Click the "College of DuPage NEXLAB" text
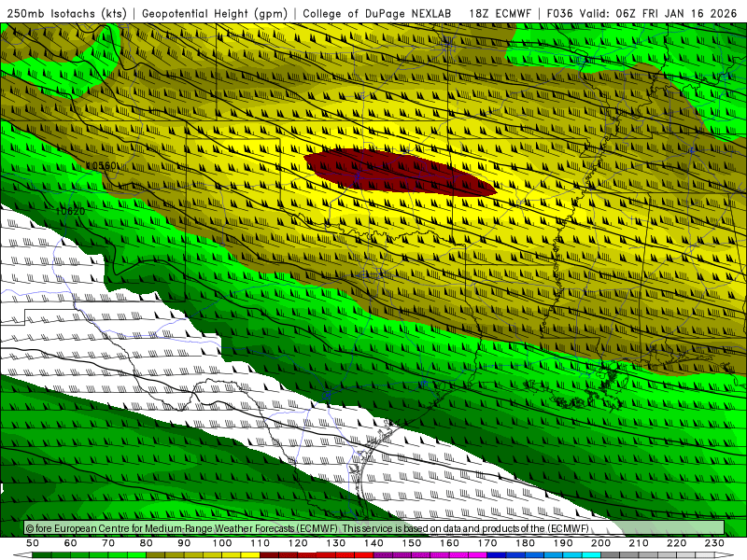This screenshot has width=747, height=560. (377, 13)
